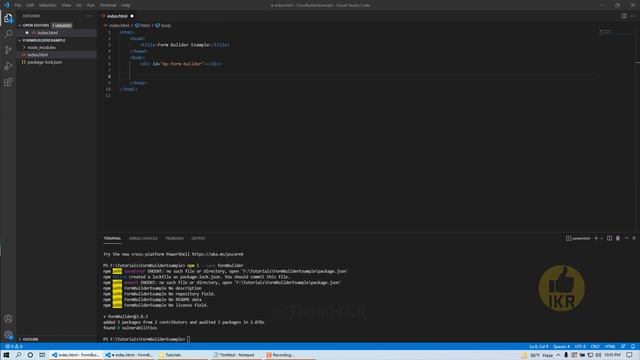Close the terminal panel
The image size is (640, 360).
coord(634,238)
